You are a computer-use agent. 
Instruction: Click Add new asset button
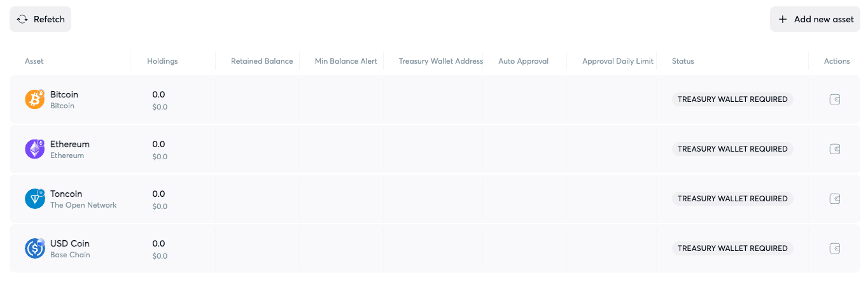click(x=815, y=19)
